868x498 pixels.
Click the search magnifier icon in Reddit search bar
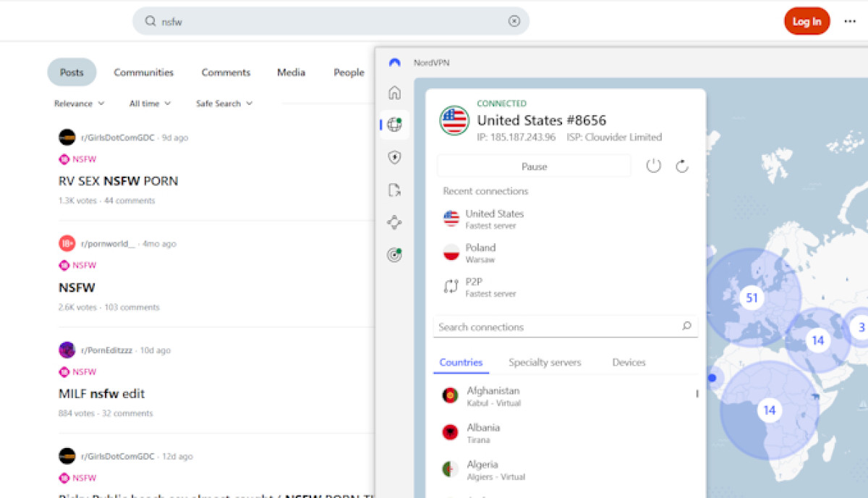tap(150, 21)
